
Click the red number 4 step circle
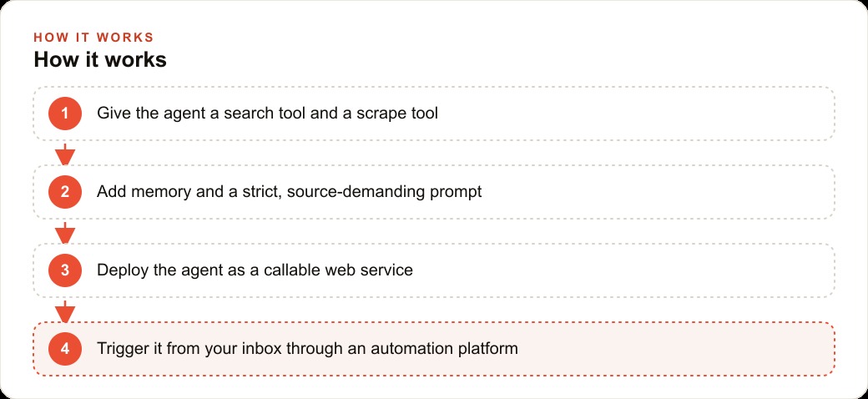[65, 349]
